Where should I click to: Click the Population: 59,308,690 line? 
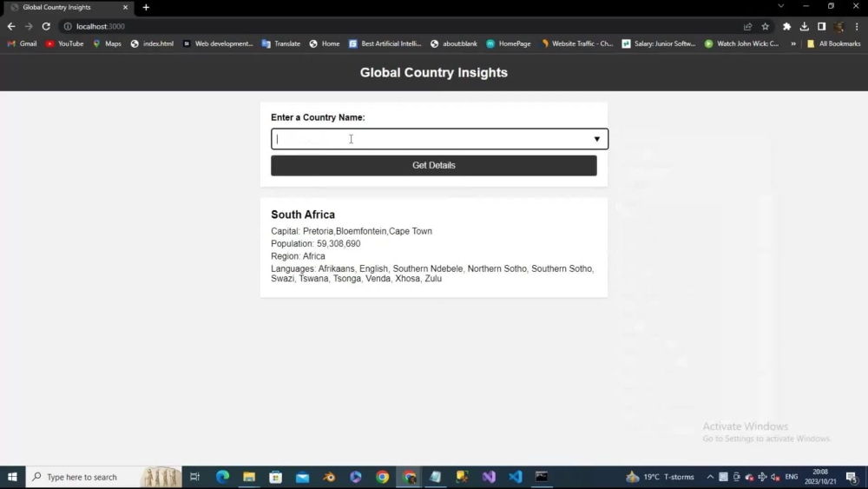[316, 244]
